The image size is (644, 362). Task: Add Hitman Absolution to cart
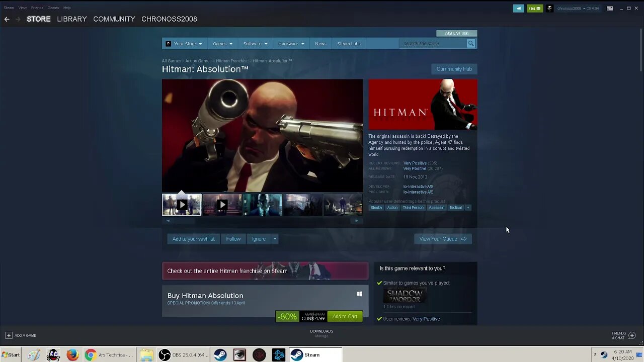click(x=345, y=316)
